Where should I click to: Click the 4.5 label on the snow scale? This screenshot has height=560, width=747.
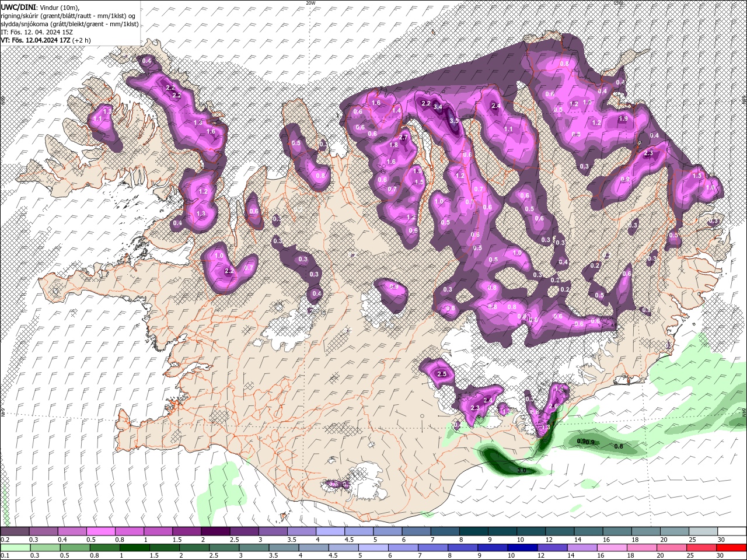349,540
